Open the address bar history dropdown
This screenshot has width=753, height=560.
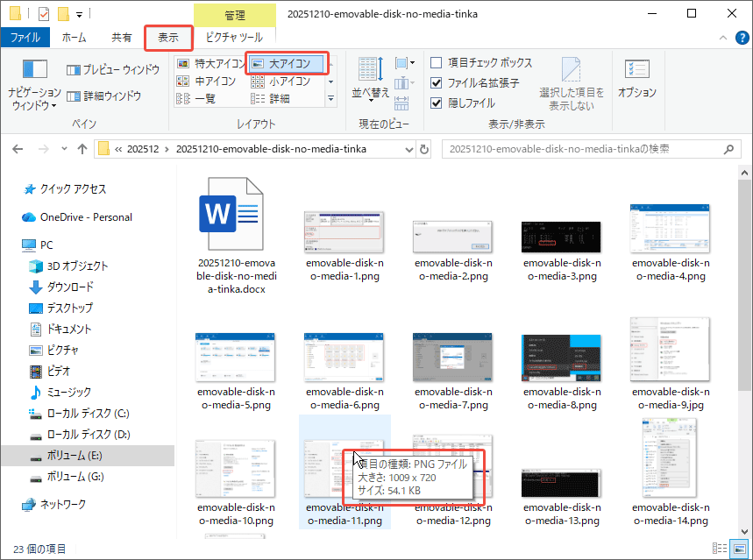click(408, 149)
